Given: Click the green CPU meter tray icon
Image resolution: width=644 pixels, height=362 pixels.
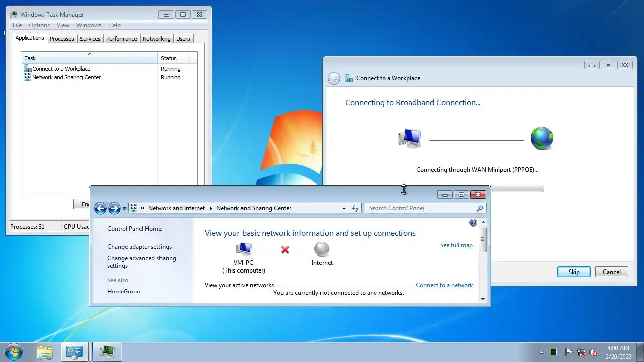Looking at the screenshot, I should [554, 352].
